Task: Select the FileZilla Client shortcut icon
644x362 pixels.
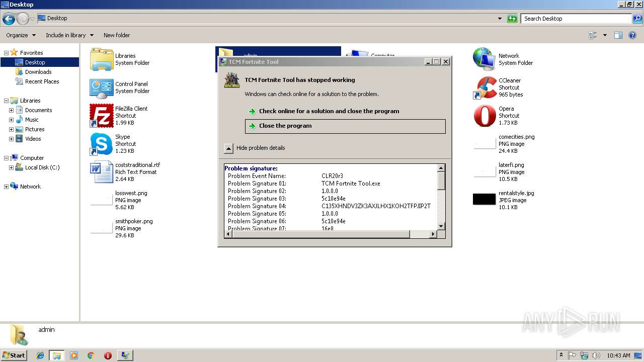Action: click(102, 116)
